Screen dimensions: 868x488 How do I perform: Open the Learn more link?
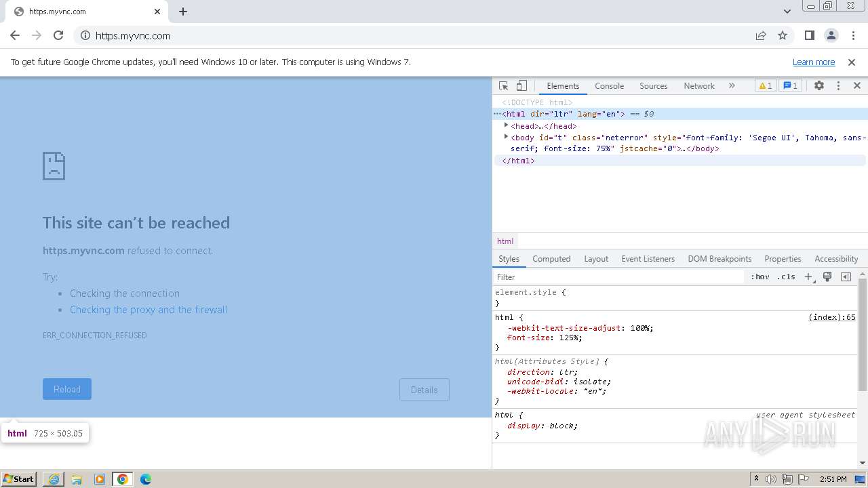click(814, 62)
